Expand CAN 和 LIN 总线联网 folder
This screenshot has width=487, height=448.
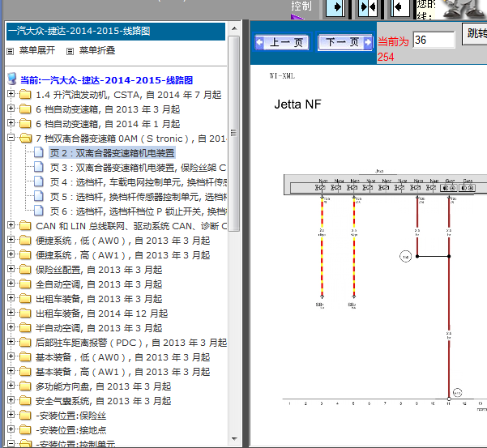coord(11,224)
